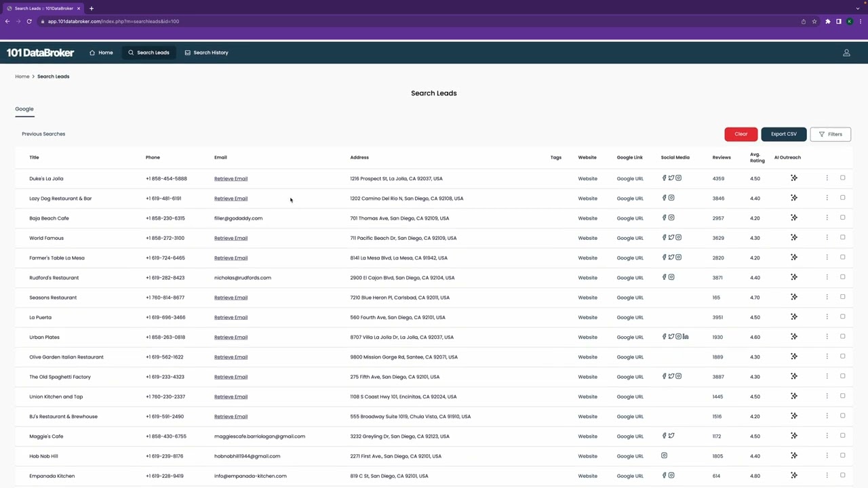Viewport: 868px width, 488px height.
Task: Open Twitter icon for Duke's La Jolla
Action: pos(671,178)
